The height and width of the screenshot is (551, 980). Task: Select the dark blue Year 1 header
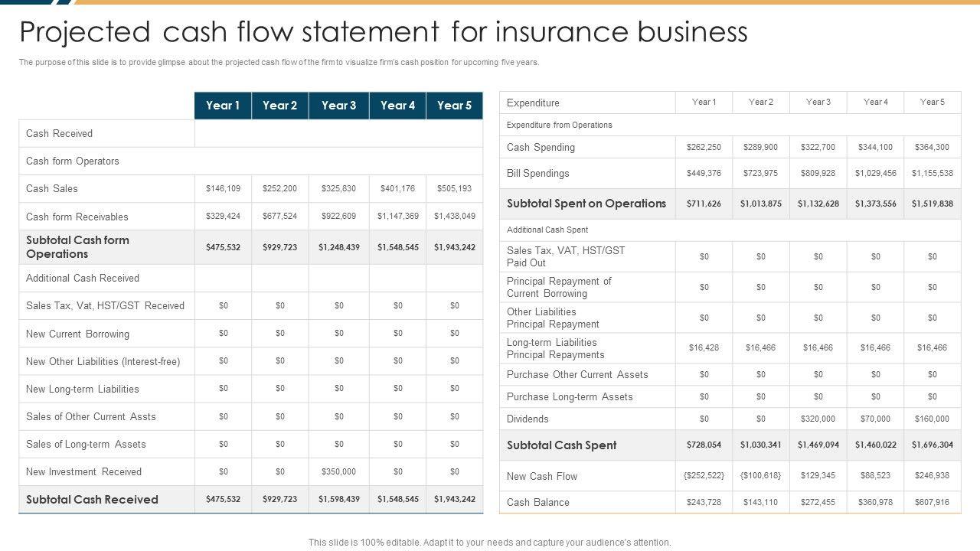pos(223,106)
